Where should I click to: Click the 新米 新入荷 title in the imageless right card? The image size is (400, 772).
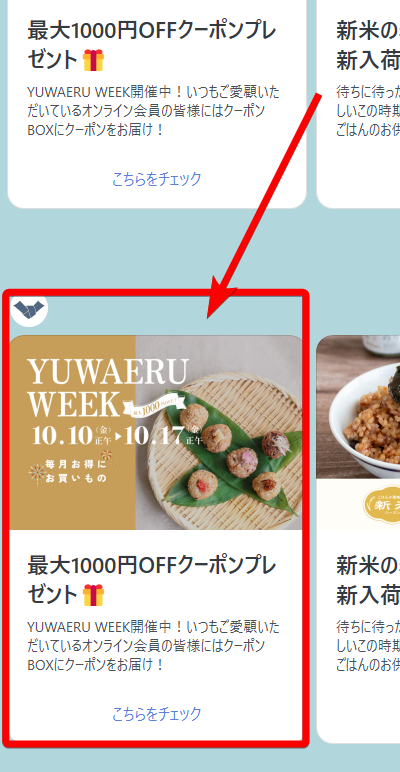click(368, 46)
